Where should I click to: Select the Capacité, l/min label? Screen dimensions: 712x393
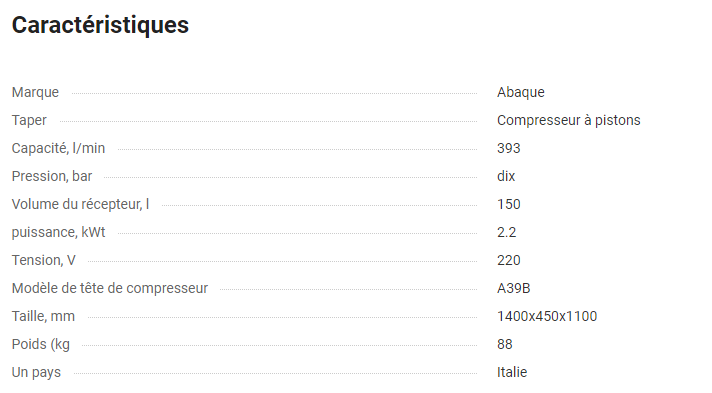pos(58,148)
